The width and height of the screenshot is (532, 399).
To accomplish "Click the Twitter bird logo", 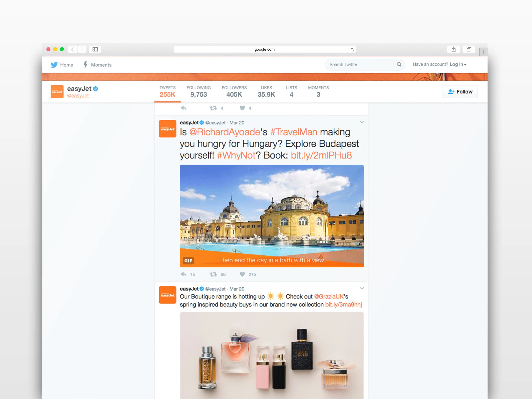I will (x=54, y=65).
